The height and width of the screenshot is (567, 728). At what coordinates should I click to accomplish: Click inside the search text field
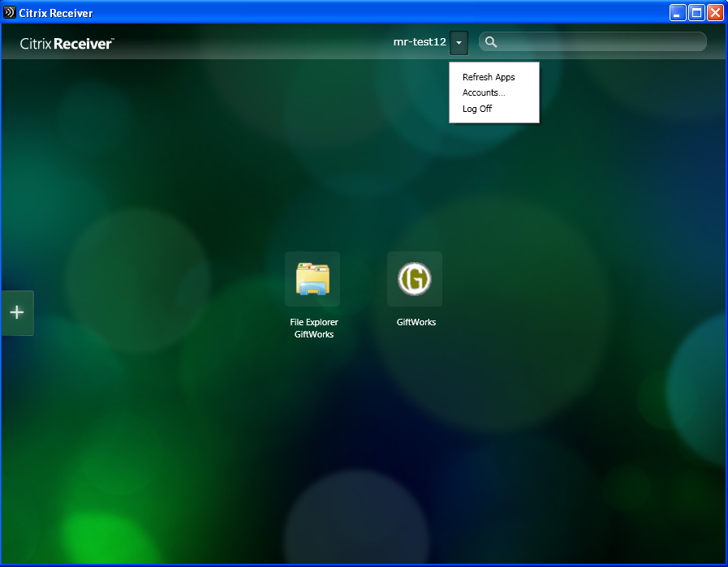coord(601,42)
